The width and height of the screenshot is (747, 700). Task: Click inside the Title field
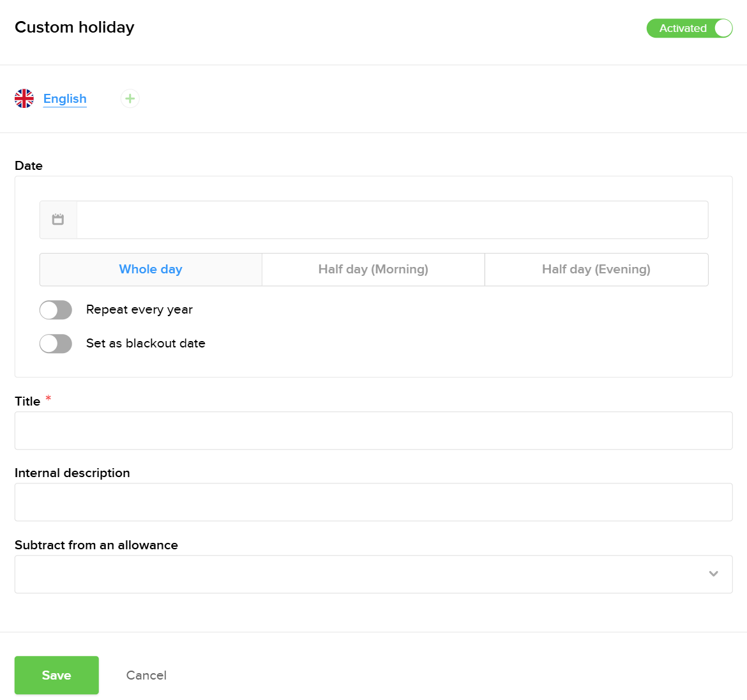[373, 430]
